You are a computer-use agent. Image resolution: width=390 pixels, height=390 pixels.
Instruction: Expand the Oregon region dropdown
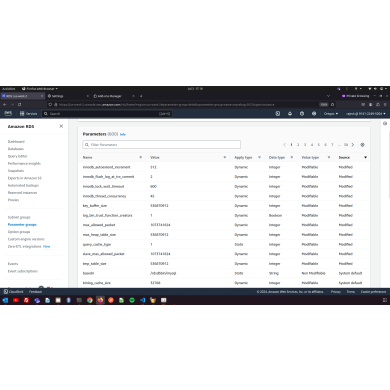pyautogui.click(x=331, y=114)
